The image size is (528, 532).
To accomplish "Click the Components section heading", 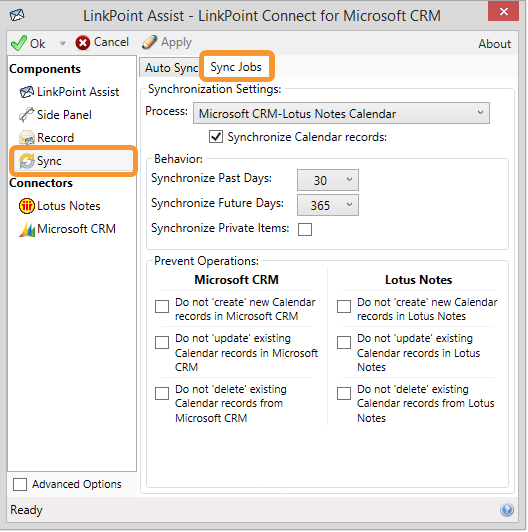I will 45,69.
